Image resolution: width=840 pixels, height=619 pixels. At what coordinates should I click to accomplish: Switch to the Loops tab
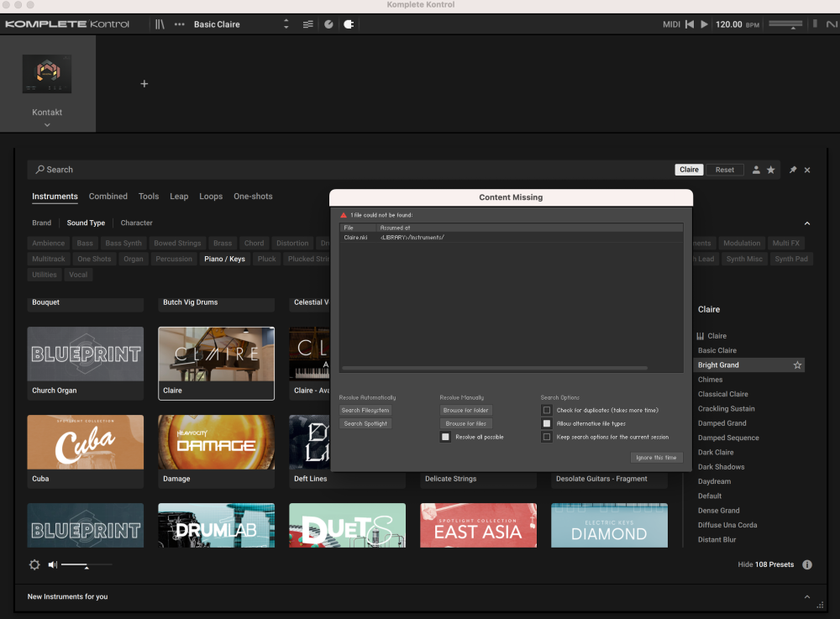pos(211,197)
